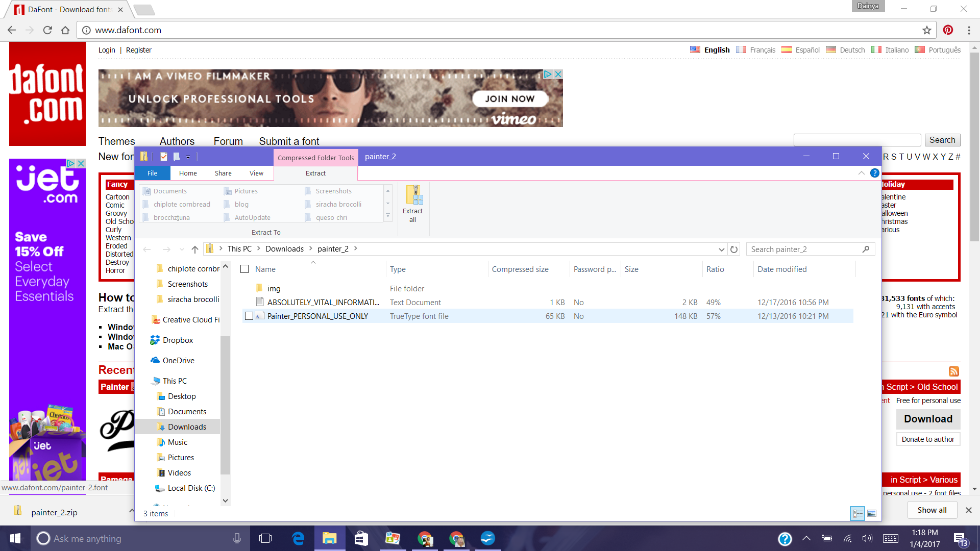Open the Customize Quick Access Toolbar arrow

tap(188, 157)
